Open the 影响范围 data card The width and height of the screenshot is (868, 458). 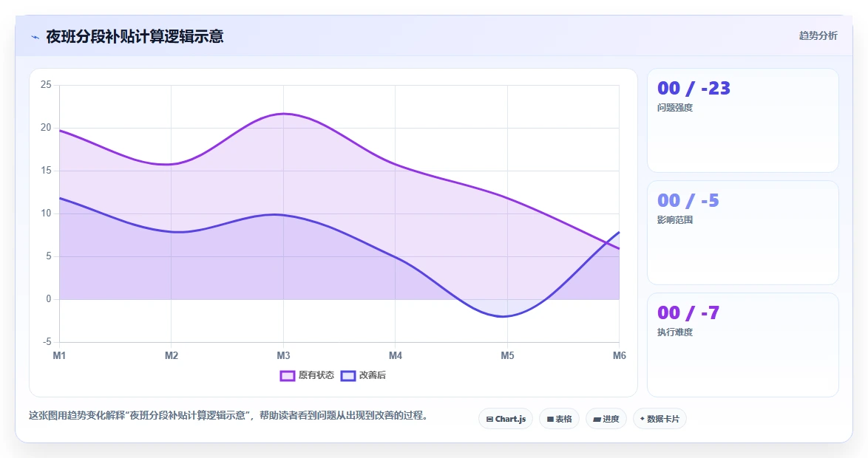(743, 233)
